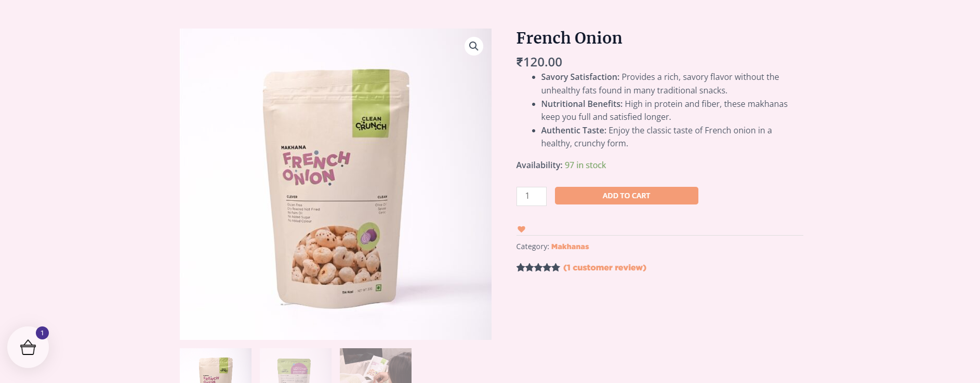Viewport: 980px width, 383px height.
Task: Click the Savory Satisfaction bullet text
Action: click(x=660, y=84)
